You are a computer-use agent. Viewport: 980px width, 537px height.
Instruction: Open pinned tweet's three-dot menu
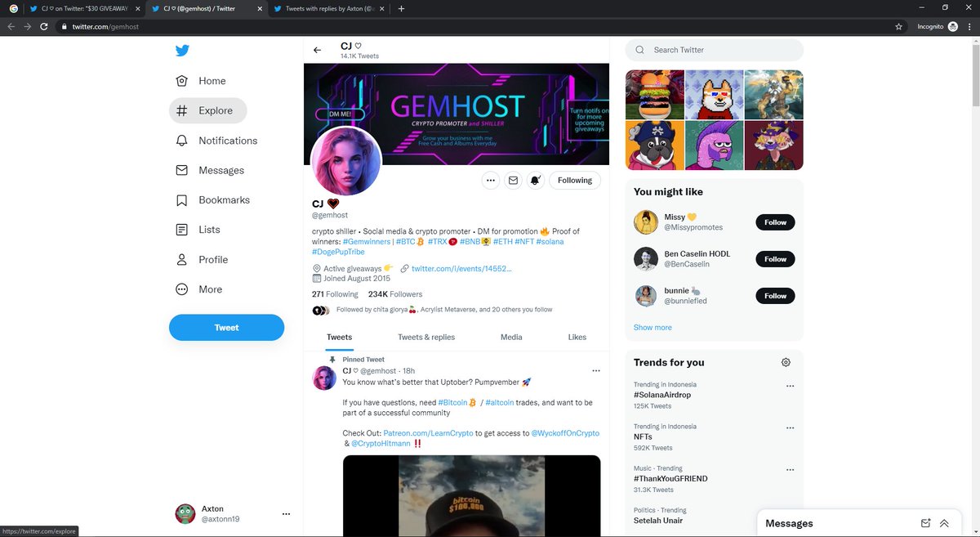595,370
